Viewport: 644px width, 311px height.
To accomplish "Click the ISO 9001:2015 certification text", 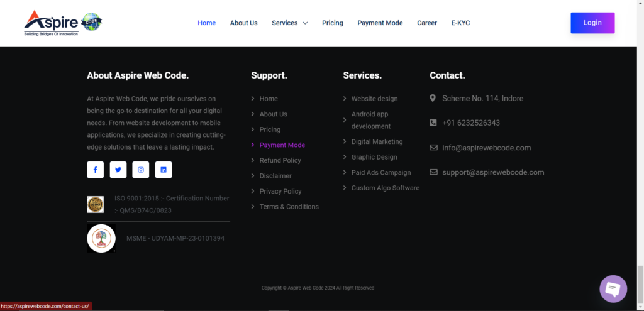I will tap(172, 204).
